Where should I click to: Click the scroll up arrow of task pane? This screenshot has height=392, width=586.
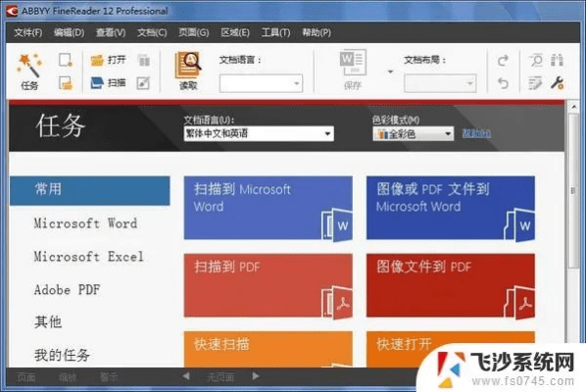pos(574,107)
